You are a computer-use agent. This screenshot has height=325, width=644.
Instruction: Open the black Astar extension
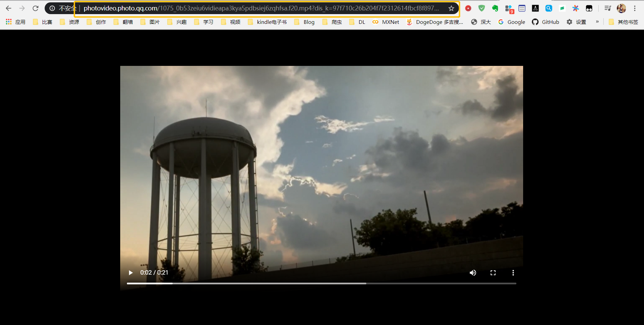(x=535, y=8)
